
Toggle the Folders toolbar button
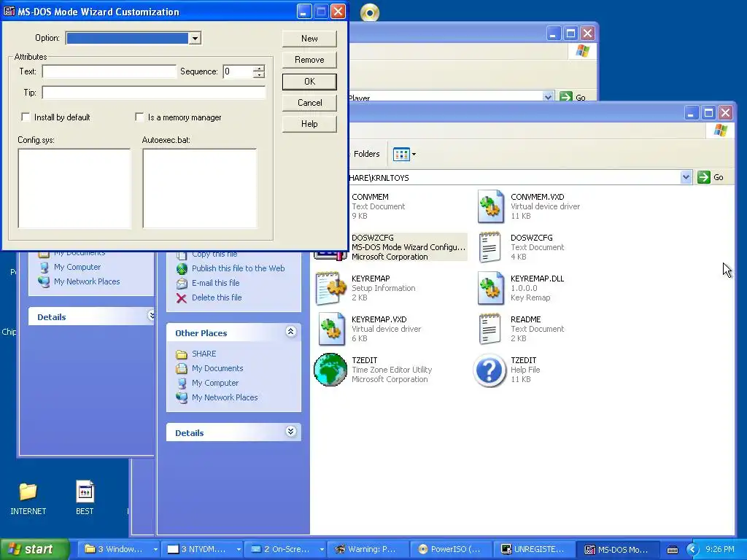coord(366,154)
